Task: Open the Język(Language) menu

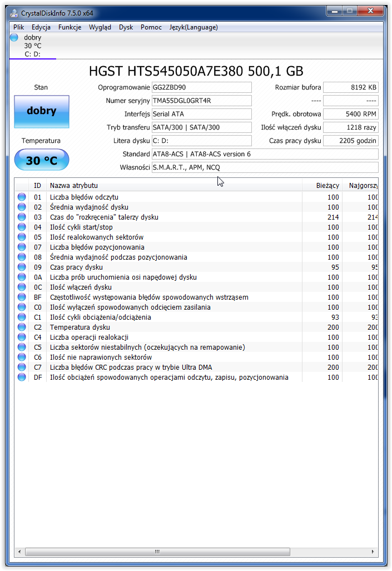Action: point(193,27)
